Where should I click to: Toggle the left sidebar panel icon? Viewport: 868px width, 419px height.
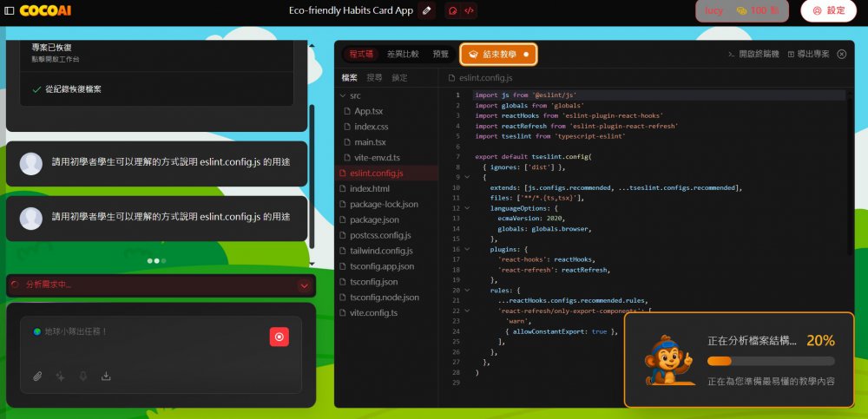[x=10, y=10]
